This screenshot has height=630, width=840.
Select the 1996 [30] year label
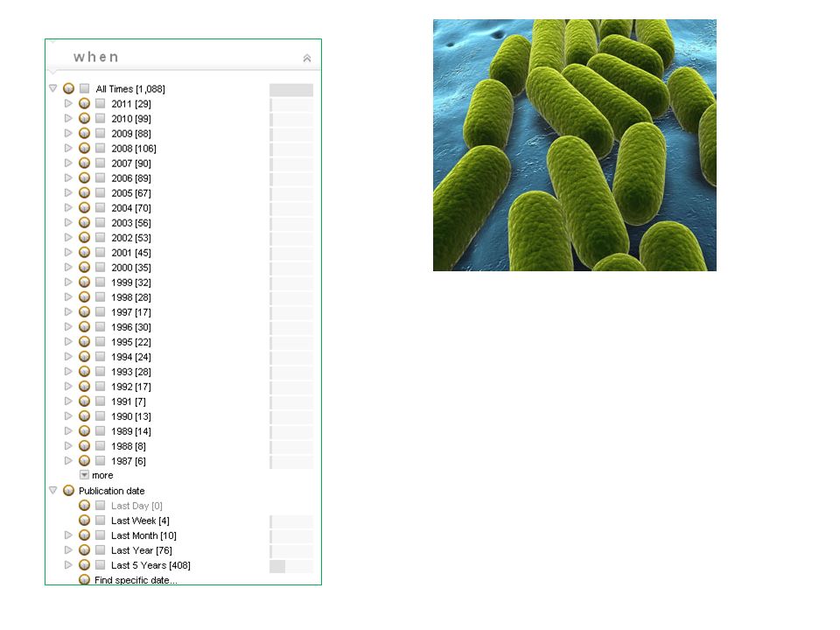coord(131,326)
